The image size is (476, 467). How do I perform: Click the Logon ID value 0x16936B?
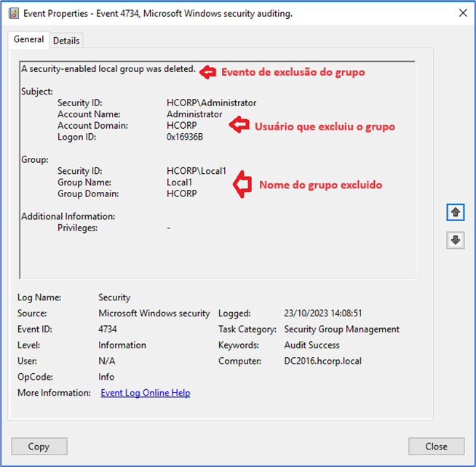[185, 137]
